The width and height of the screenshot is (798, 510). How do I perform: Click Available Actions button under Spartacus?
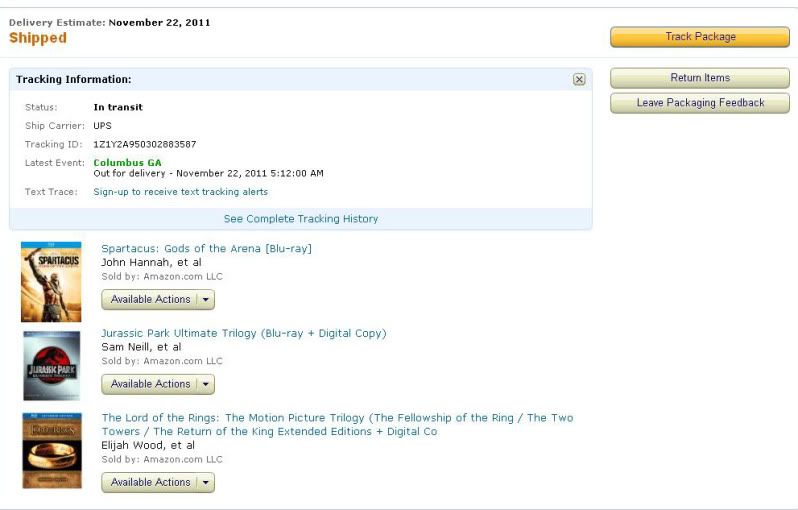(150, 299)
